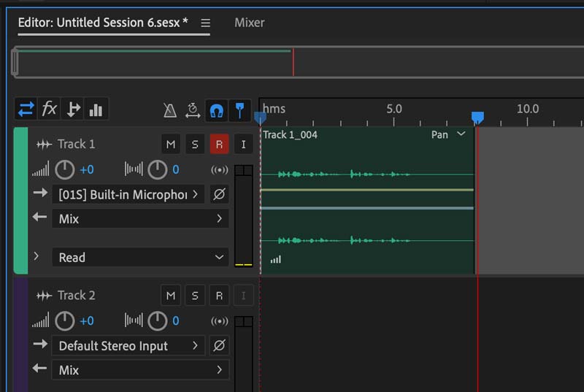Viewport: 584px width, 392px height.
Task: Open Track 2 Mix output selector
Action: click(x=140, y=370)
